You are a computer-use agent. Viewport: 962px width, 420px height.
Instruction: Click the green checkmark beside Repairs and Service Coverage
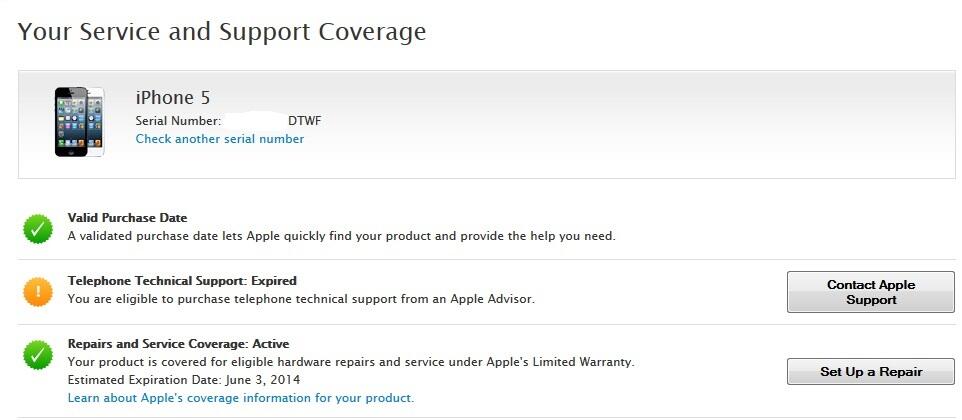pyautogui.click(x=38, y=354)
